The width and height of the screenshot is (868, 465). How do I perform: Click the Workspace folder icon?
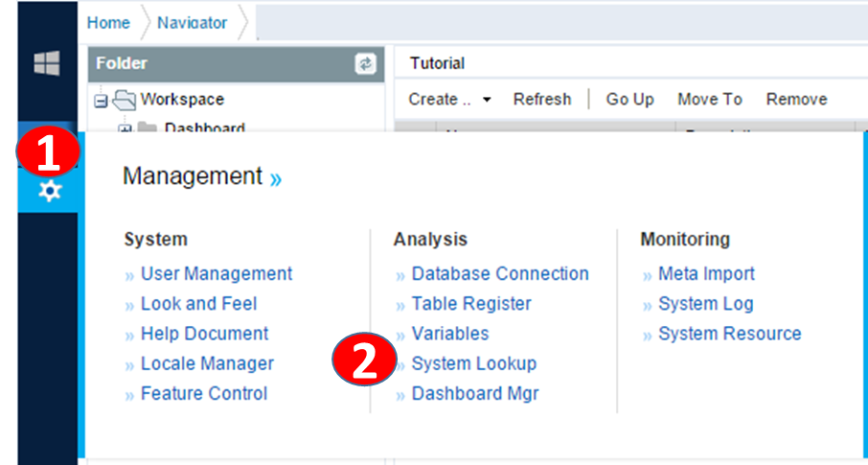(125, 99)
